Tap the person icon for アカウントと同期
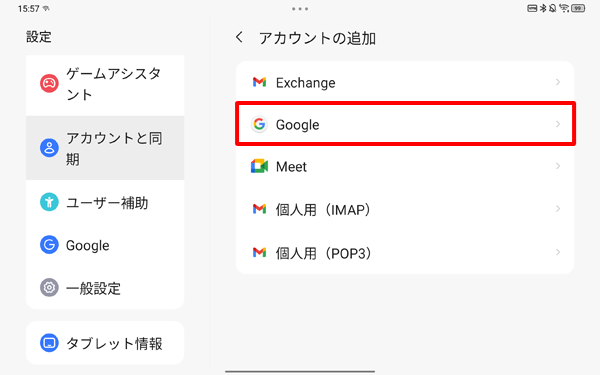 [49, 148]
